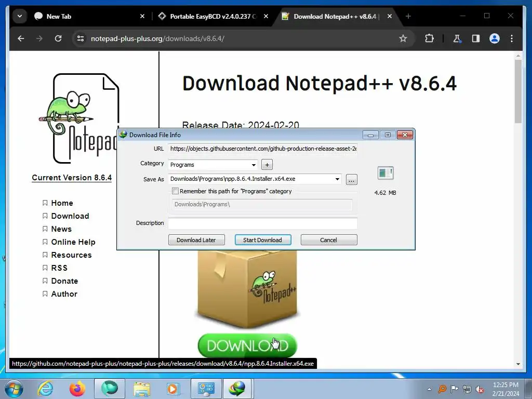Open the Windows Start button

click(14, 389)
